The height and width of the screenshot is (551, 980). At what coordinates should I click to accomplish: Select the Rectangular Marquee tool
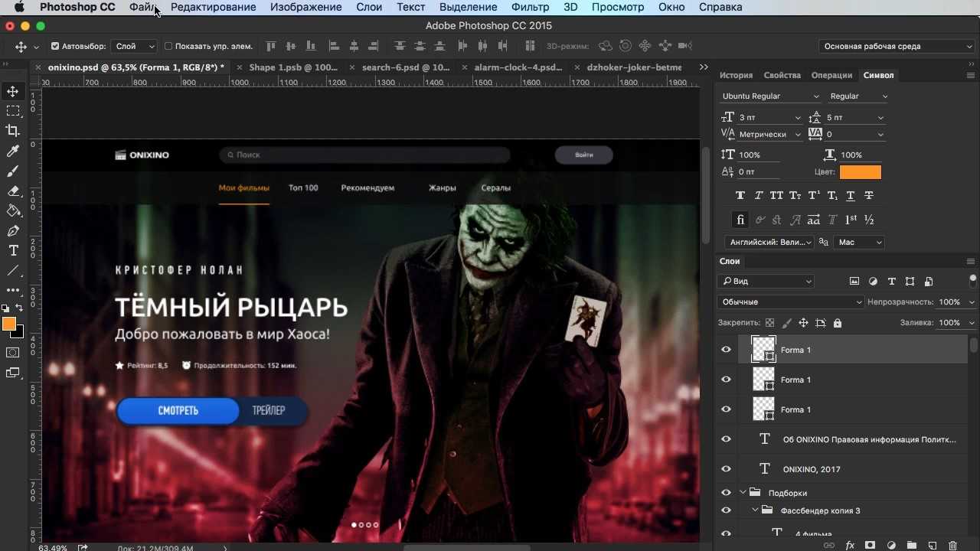(13, 111)
